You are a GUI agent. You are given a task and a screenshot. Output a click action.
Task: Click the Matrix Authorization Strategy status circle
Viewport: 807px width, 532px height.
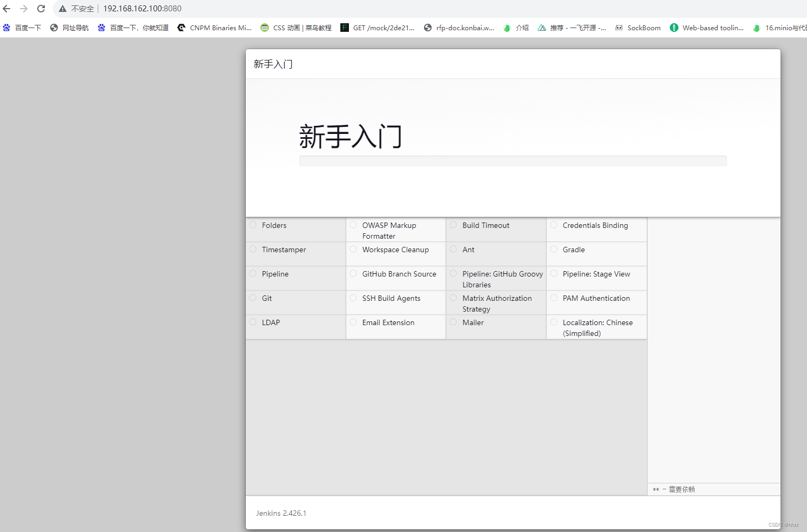pyautogui.click(x=453, y=298)
